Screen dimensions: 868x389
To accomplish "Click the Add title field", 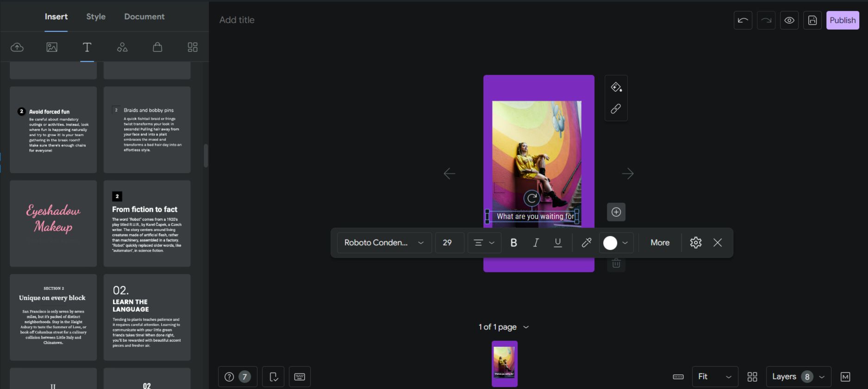I will coord(237,20).
